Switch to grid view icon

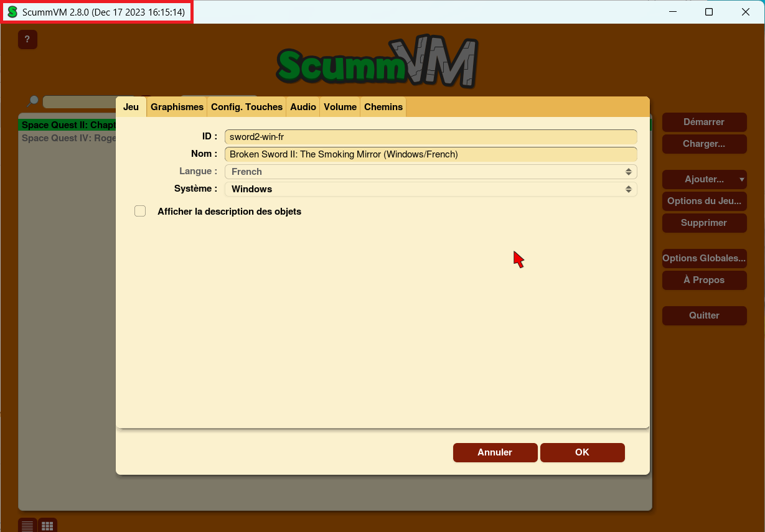tap(47, 525)
